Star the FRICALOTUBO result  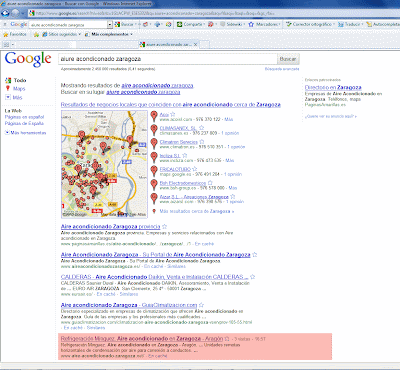(195, 169)
